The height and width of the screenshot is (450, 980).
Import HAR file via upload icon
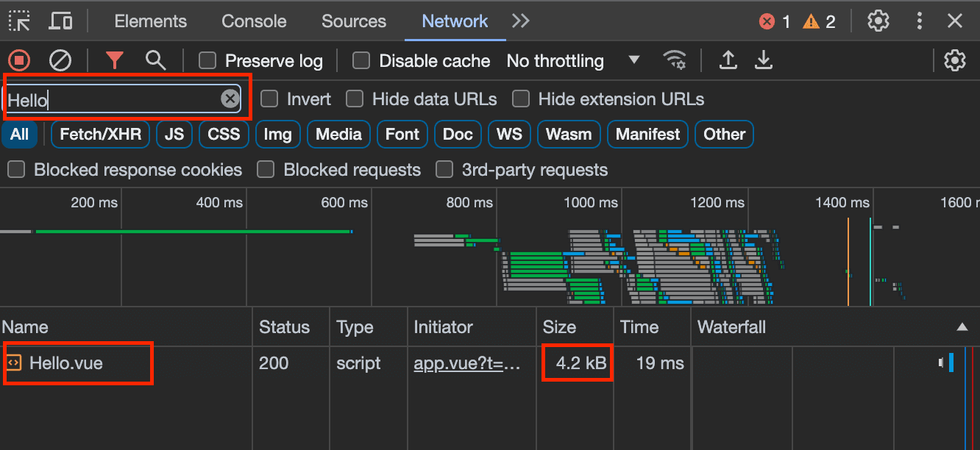click(x=728, y=60)
